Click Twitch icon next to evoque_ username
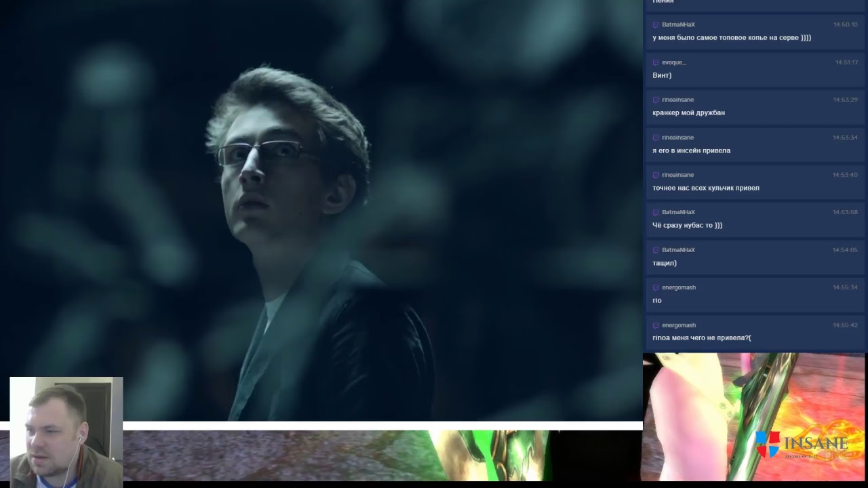 (656, 62)
